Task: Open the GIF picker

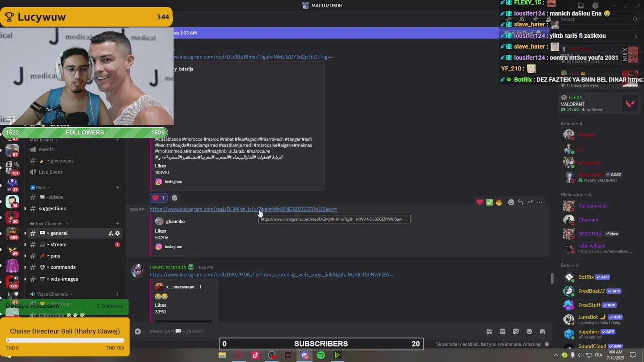Action: pyautogui.click(x=502, y=331)
